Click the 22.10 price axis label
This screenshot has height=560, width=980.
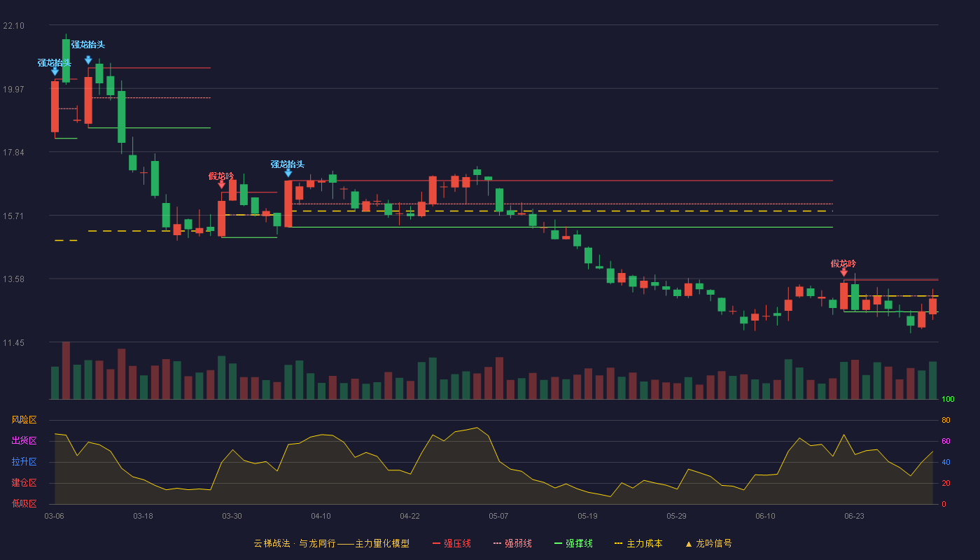click(13, 26)
